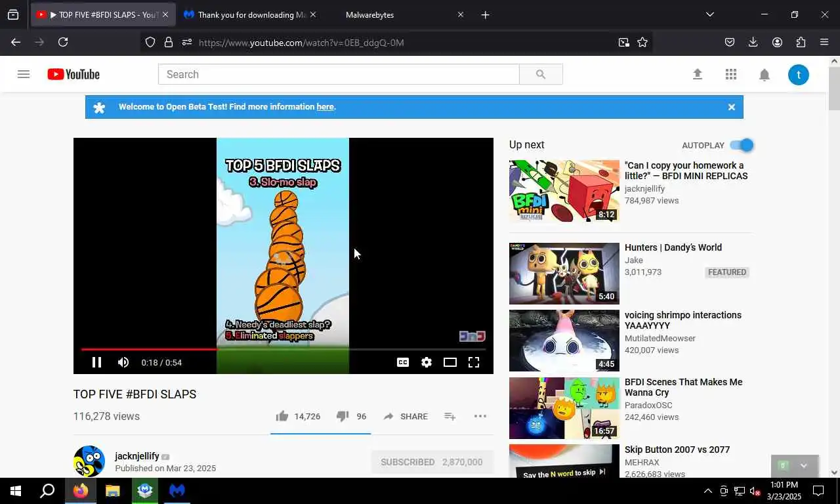Open 'BFDI Scenes That Makes Me Wanna Cry' title

(x=684, y=387)
